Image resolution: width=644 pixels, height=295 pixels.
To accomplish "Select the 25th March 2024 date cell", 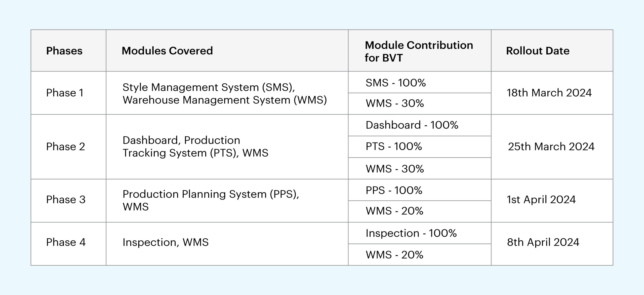I will (x=551, y=147).
